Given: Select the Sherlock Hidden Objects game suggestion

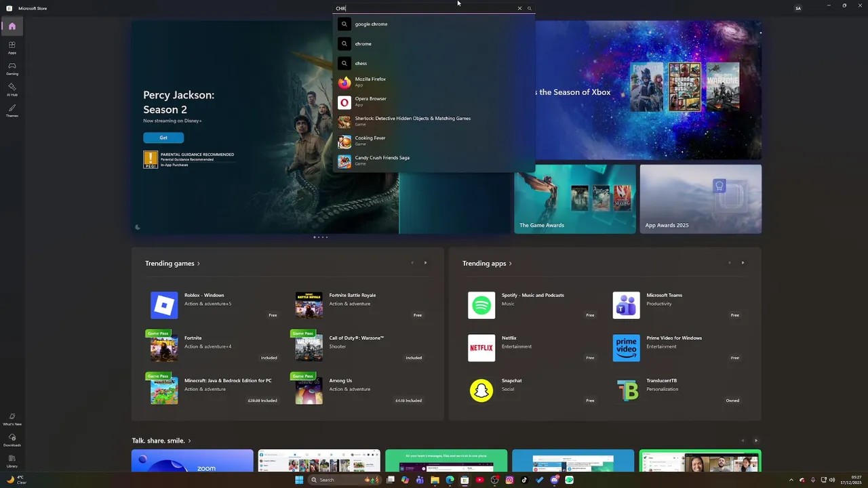Looking at the screenshot, I should click(x=434, y=121).
